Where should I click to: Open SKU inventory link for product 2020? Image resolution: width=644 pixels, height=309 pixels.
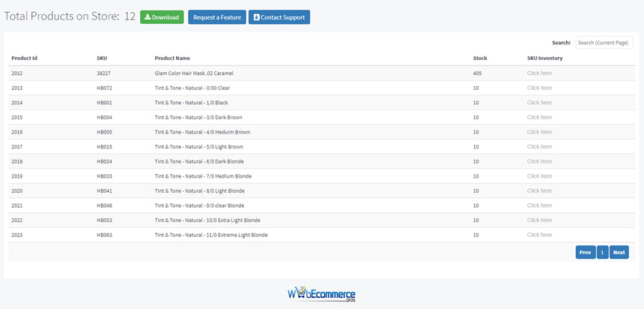[x=539, y=191]
